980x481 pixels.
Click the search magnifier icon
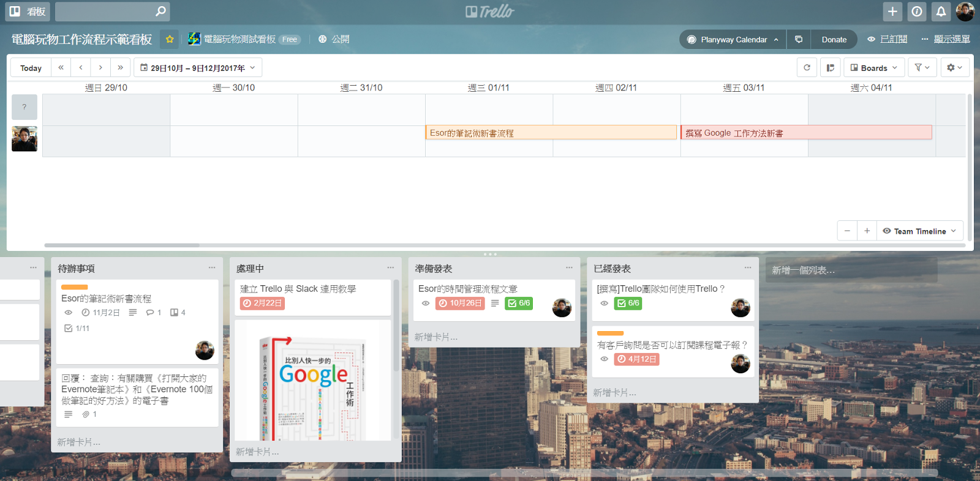tap(160, 11)
